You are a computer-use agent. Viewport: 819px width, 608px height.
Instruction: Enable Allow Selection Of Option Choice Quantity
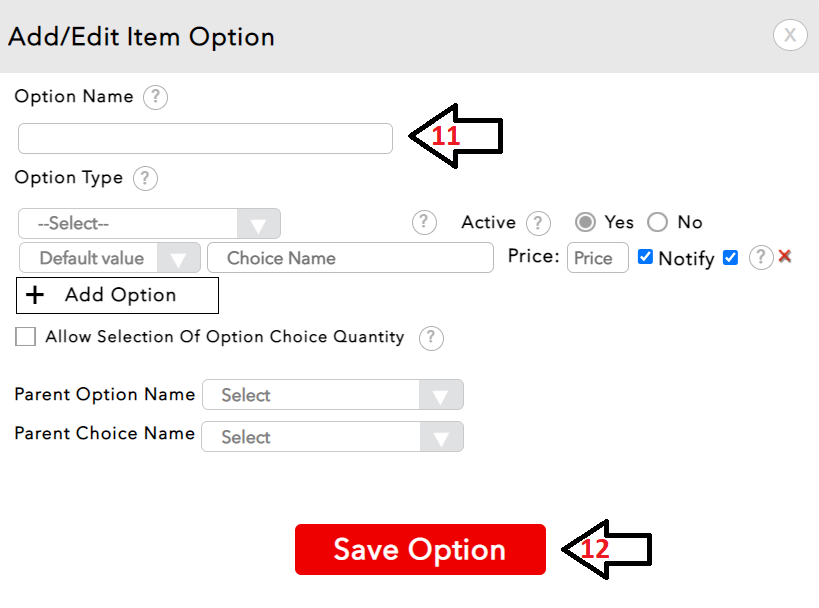click(25, 337)
